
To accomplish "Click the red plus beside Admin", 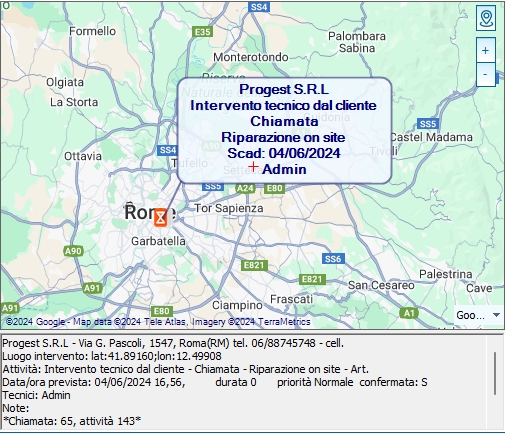I will click(x=253, y=167).
